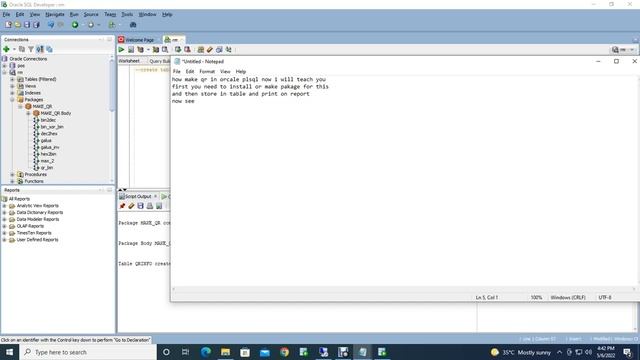Open the taskbar notification center icon
This screenshot has width=640, height=360.
coord(628,352)
